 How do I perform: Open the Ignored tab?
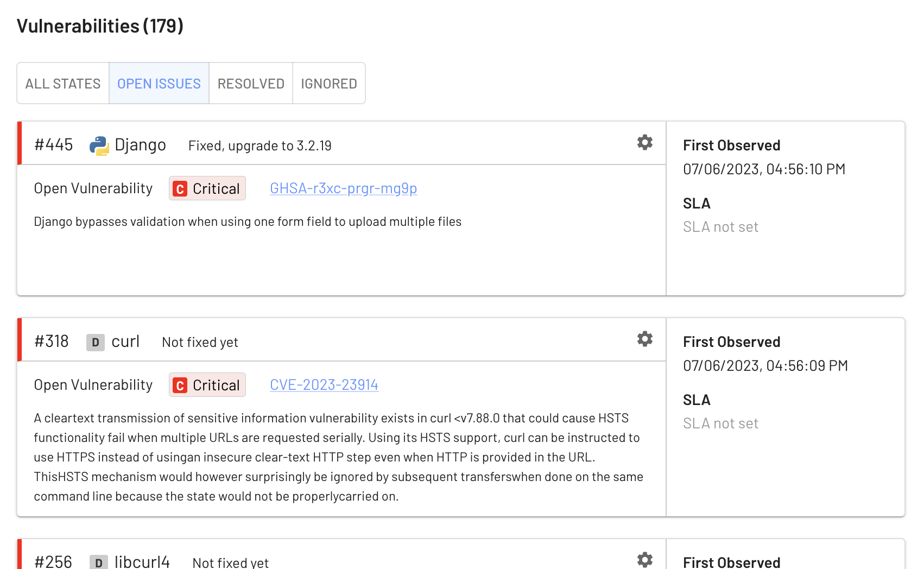pyautogui.click(x=329, y=83)
